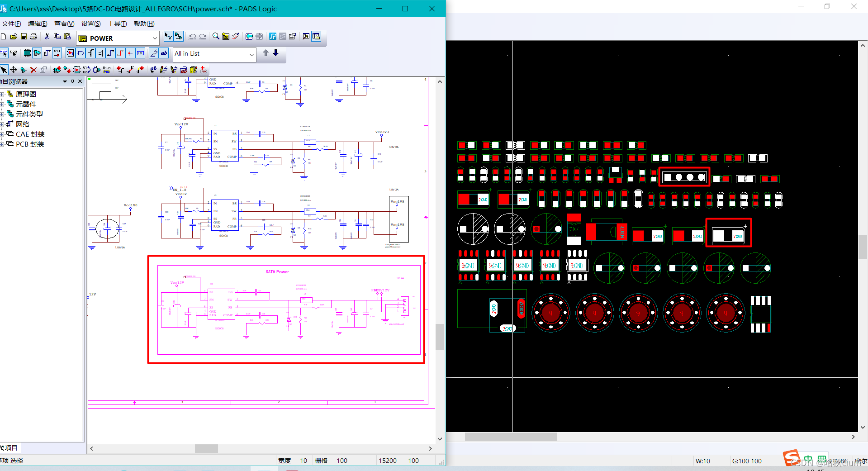The height and width of the screenshot is (471, 868).
Task: Toggle the Select Parts filter chip icon
Action: [27, 53]
